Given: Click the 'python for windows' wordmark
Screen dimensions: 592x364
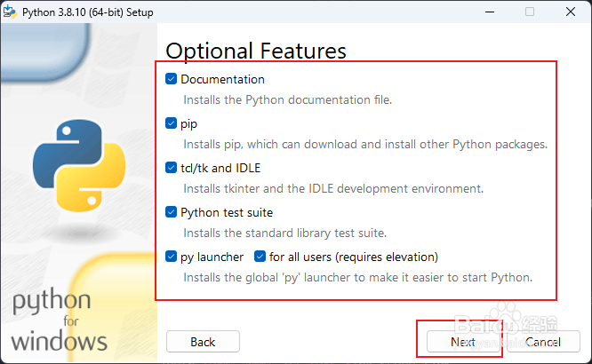Looking at the screenshot, I should [x=60, y=320].
